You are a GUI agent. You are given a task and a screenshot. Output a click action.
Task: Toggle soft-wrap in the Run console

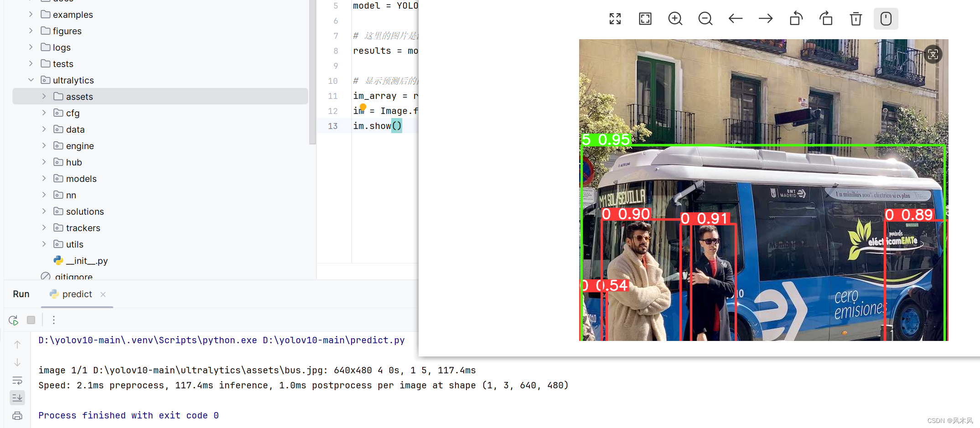pos(17,381)
